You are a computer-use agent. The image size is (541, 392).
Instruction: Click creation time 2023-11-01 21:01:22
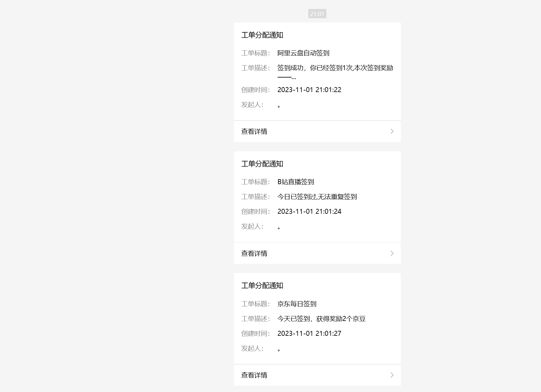pyautogui.click(x=309, y=90)
